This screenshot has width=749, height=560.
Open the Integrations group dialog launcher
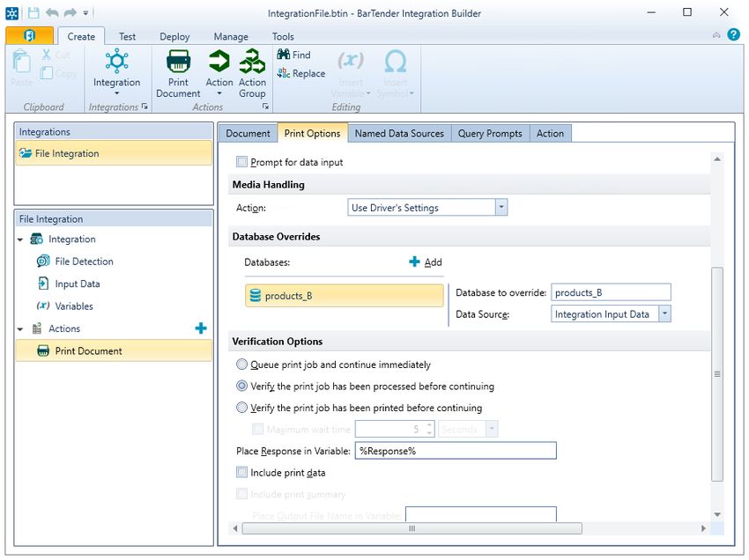[145, 107]
